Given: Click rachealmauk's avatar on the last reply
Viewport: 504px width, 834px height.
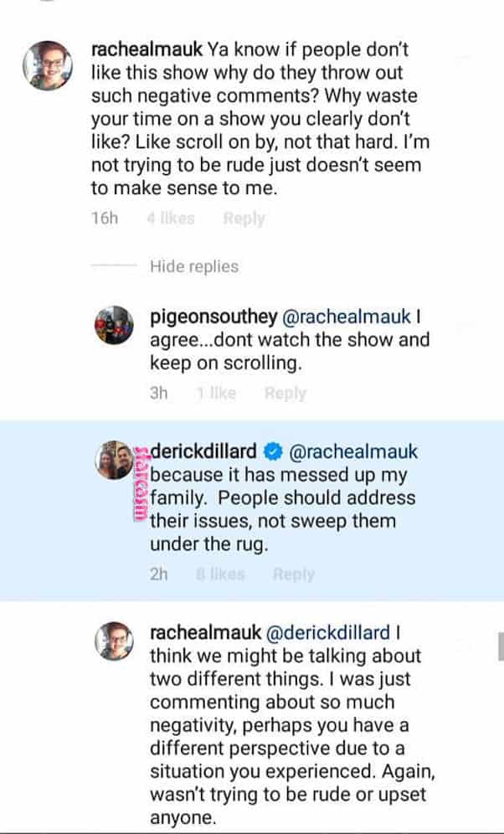Looking at the screenshot, I should pyautogui.click(x=114, y=641).
